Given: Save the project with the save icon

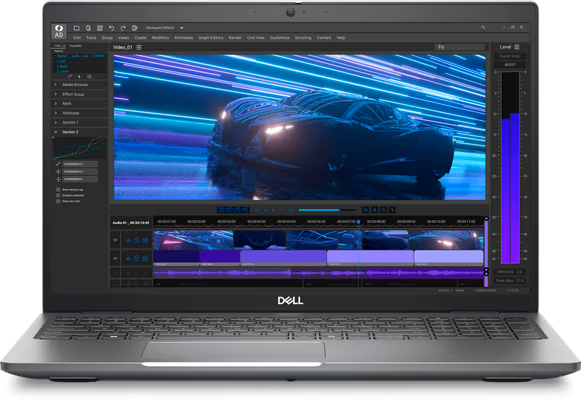Looking at the screenshot, I should 100,28.
